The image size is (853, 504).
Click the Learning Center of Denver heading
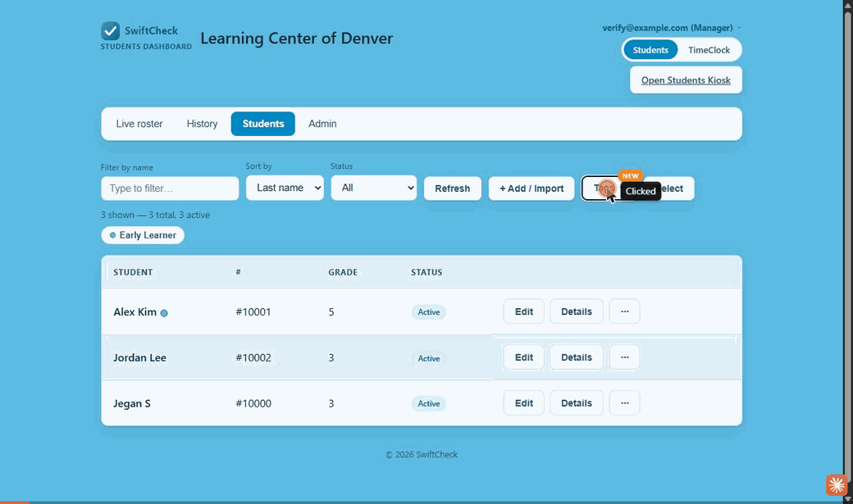(296, 38)
